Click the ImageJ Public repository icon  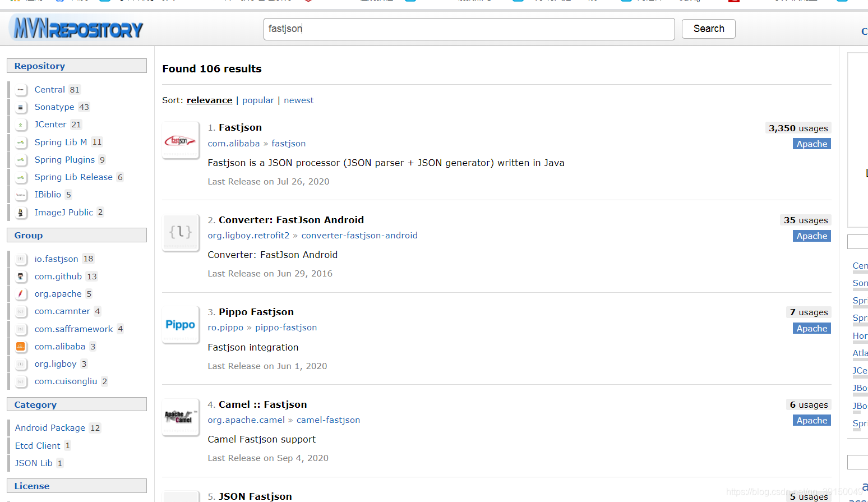pos(21,212)
